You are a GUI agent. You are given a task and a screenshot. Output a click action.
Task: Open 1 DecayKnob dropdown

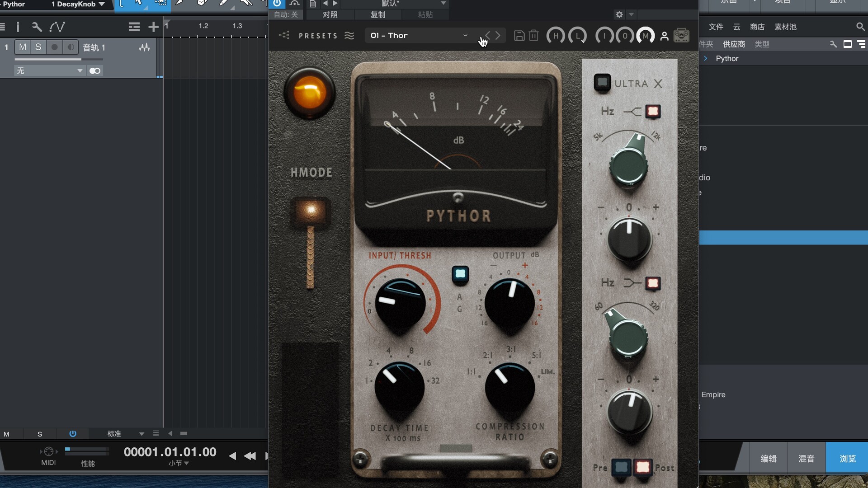coord(78,4)
